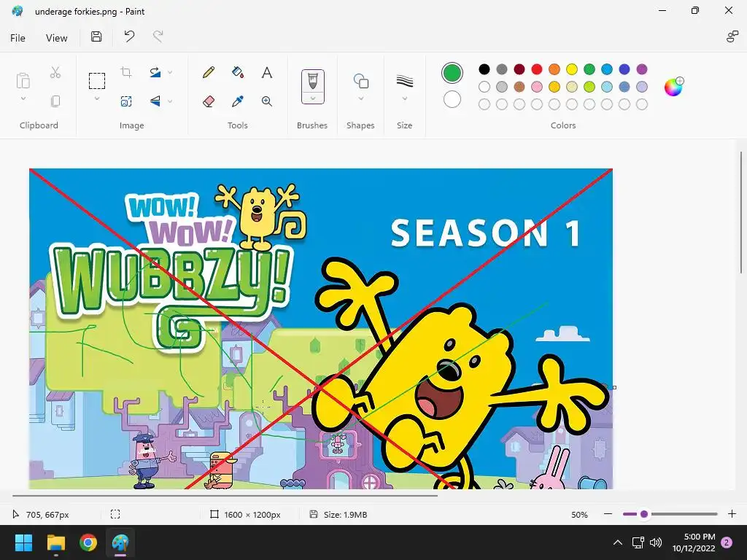This screenshot has width=747, height=560.
Task: Click the Flip icon
Action: click(x=155, y=101)
